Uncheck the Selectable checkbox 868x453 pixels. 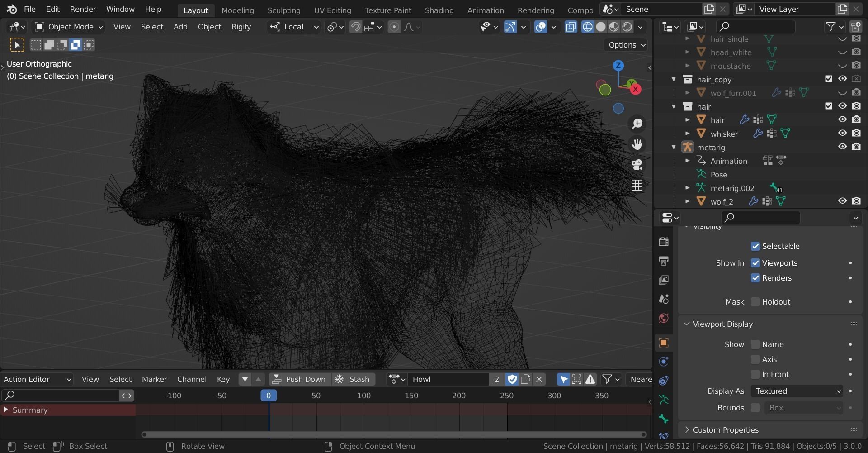point(755,246)
